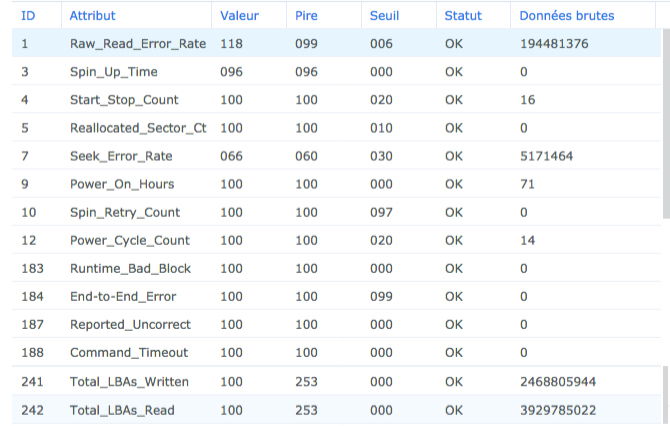Click raw data value 3929785022

[x=558, y=410]
